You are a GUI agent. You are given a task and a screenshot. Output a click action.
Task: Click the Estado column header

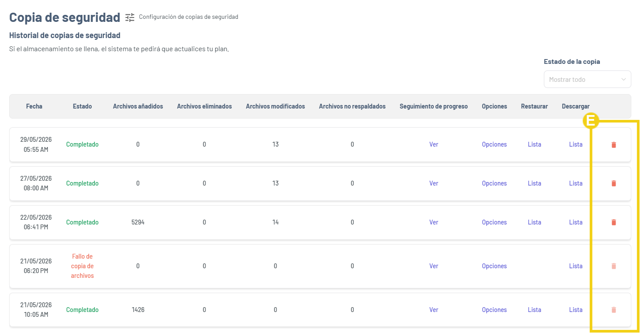82,106
